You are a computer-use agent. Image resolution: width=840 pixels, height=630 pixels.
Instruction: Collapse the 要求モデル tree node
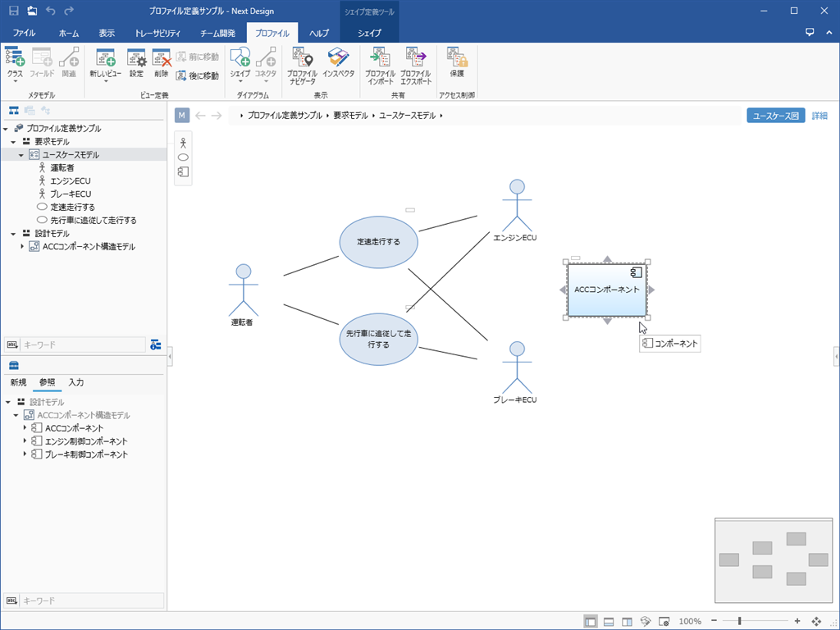14,142
